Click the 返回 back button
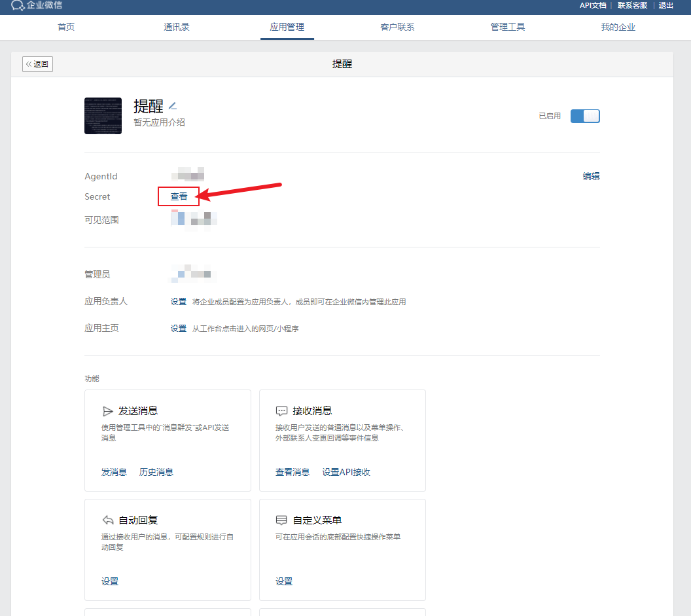The width and height of the screenshot is (691, 616). tap(37, 64)
